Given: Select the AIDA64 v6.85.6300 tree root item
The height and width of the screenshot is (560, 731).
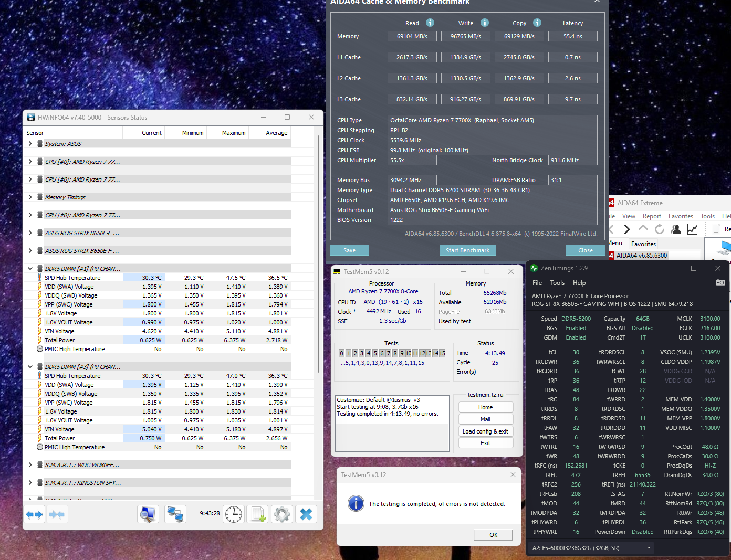Looking at the screenshot, I should (x=641, y=256).
